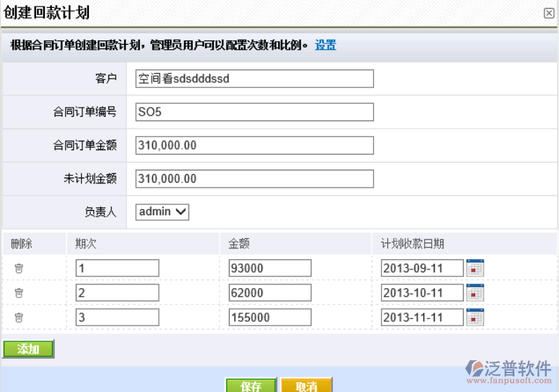
Task: Focus the 合同订单编号 field showing SO5
Action: 254,112
